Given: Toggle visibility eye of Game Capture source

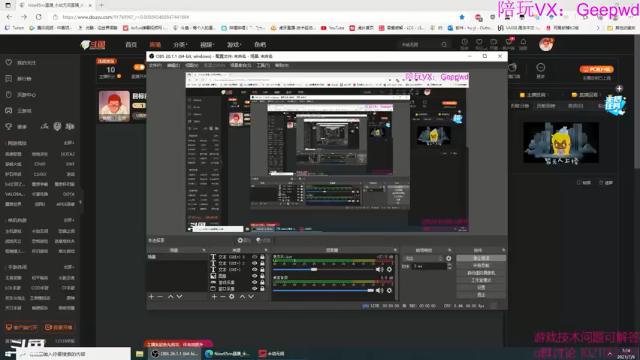Looking at the screenshot, I should (255, 282).
